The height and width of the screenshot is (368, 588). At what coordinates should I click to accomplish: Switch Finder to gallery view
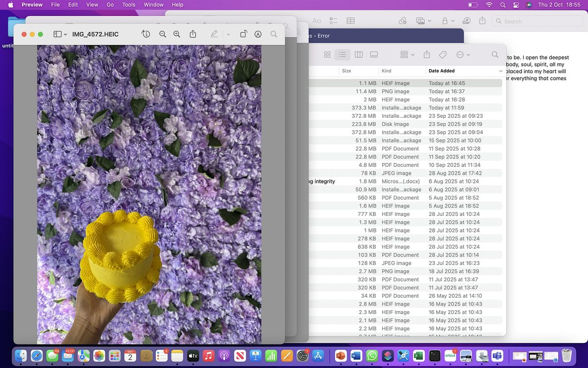point(374,54)
